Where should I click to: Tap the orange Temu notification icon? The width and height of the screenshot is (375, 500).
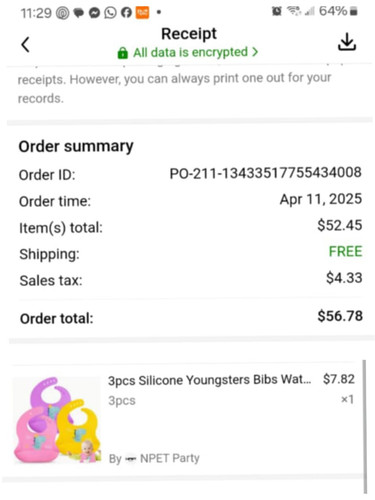pyautogui.click(x=142, y=13)
